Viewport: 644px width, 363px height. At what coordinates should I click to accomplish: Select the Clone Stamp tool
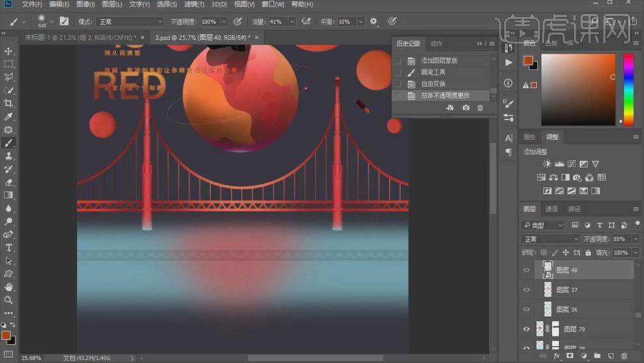point(8,156)
